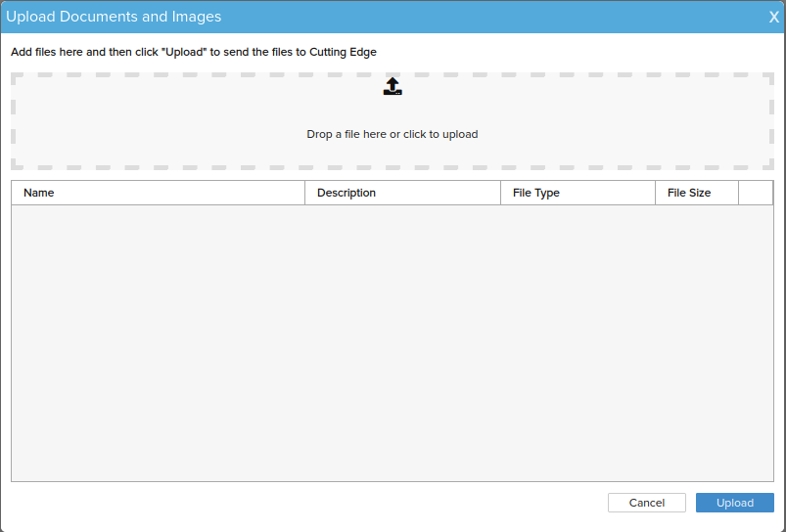This screenshot has height=532, width=786.
Task: Click the blue Upload button
Action: point(735,503)
